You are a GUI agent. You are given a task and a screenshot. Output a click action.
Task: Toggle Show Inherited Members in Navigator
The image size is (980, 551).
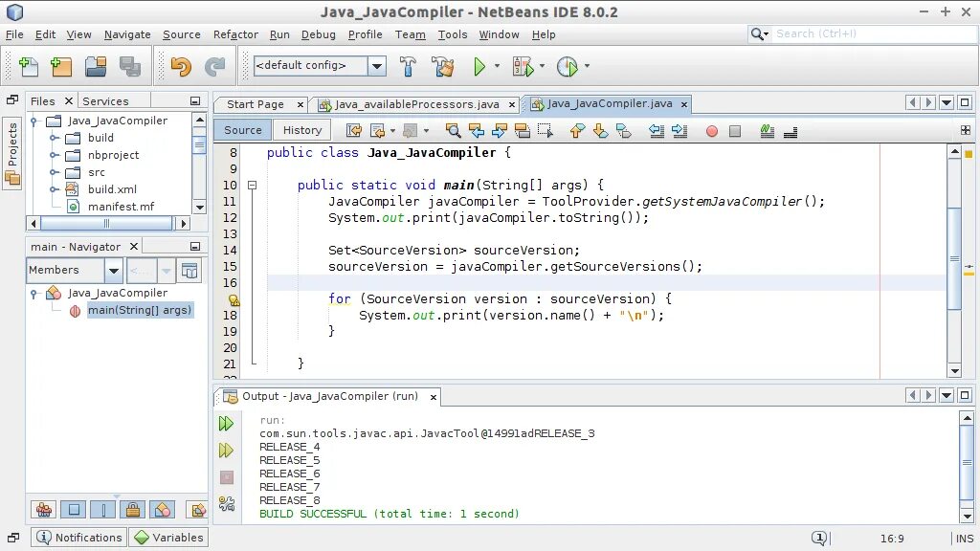coord(44,510)
